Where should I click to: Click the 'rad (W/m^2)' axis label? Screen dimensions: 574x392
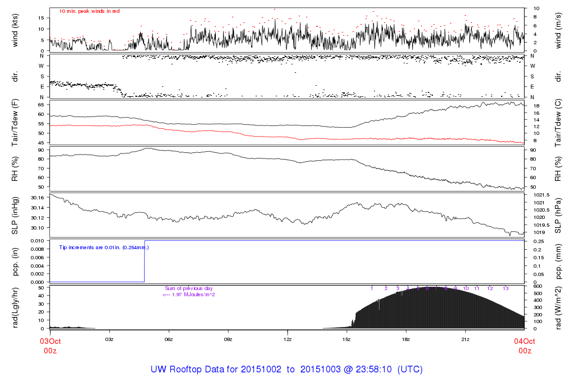(559, 307)
